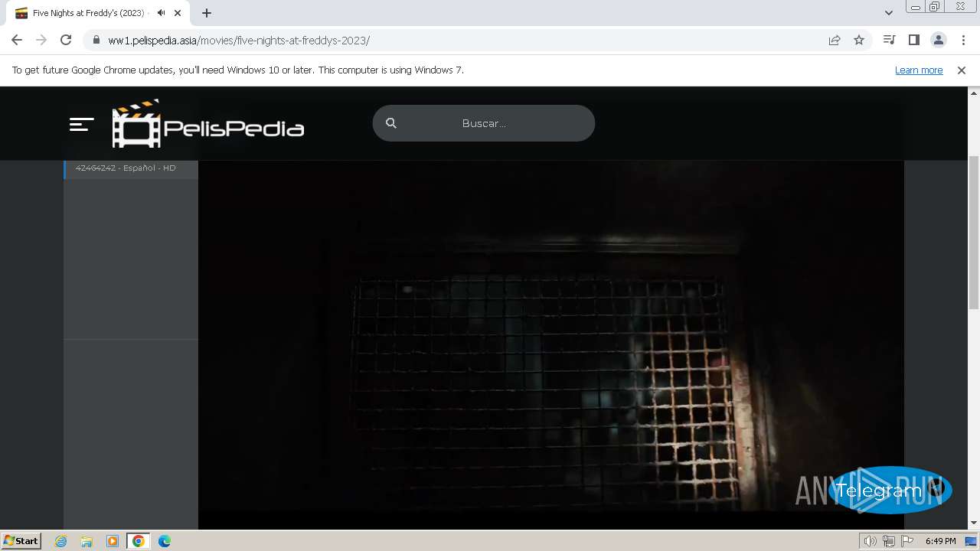Dismiss the Chrome update notification bar
Screen dimensions: 980x551
click(962, 70)
